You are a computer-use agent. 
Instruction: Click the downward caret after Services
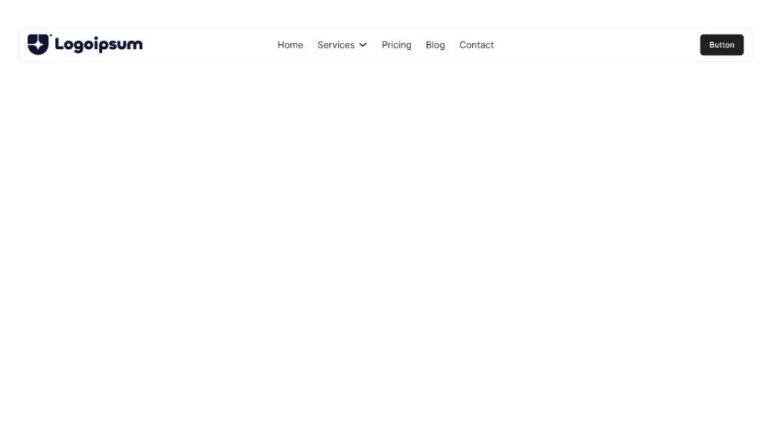(x=363, y=45)
